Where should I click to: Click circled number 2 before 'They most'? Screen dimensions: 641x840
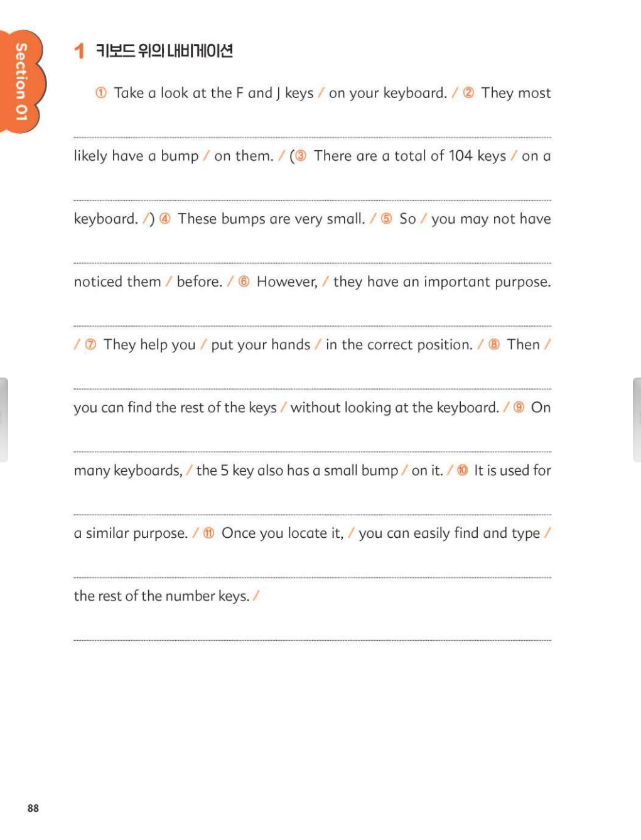pyautogui.click(x=468, y=93)
